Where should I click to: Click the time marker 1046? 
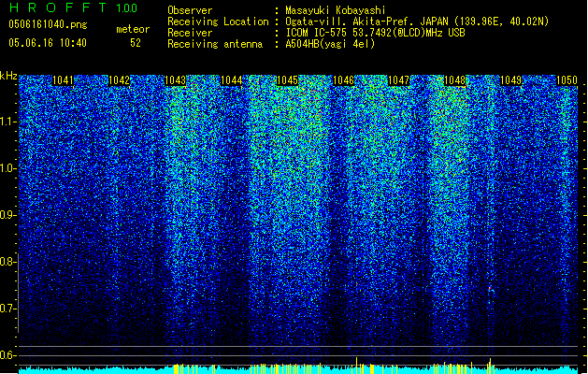(x=343, y=80)
